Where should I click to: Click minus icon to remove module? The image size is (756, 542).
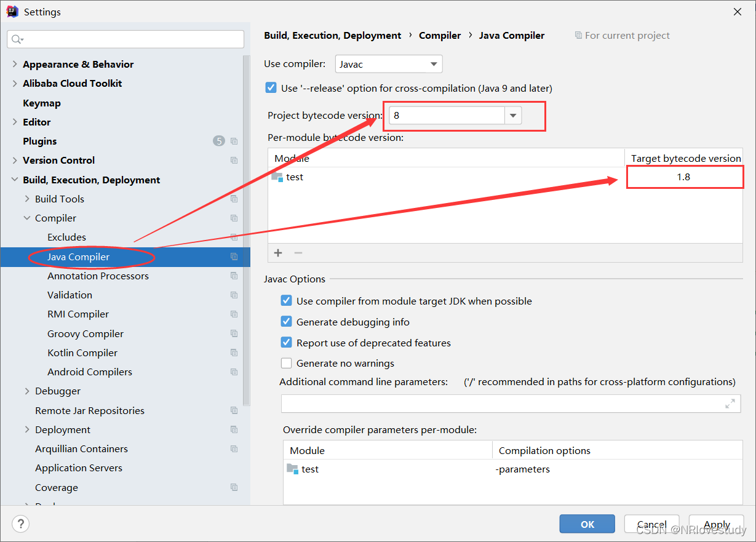[298, 253]
